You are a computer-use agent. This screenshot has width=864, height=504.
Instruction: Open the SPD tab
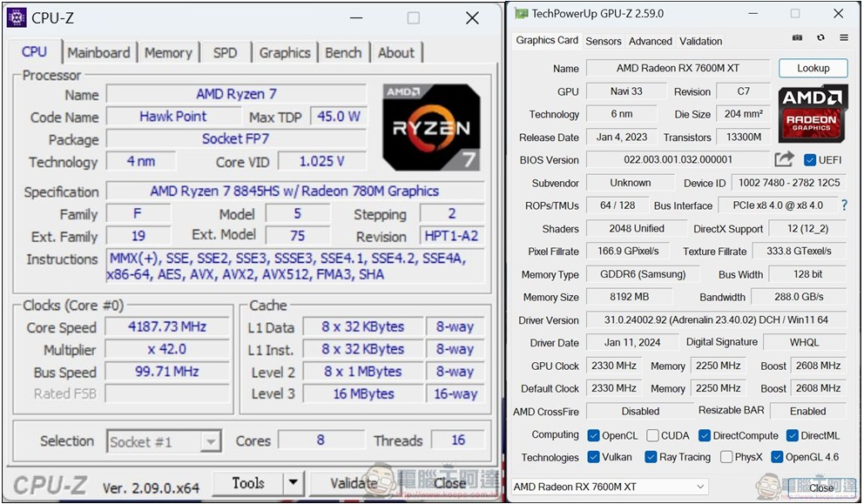pos(225,53)
